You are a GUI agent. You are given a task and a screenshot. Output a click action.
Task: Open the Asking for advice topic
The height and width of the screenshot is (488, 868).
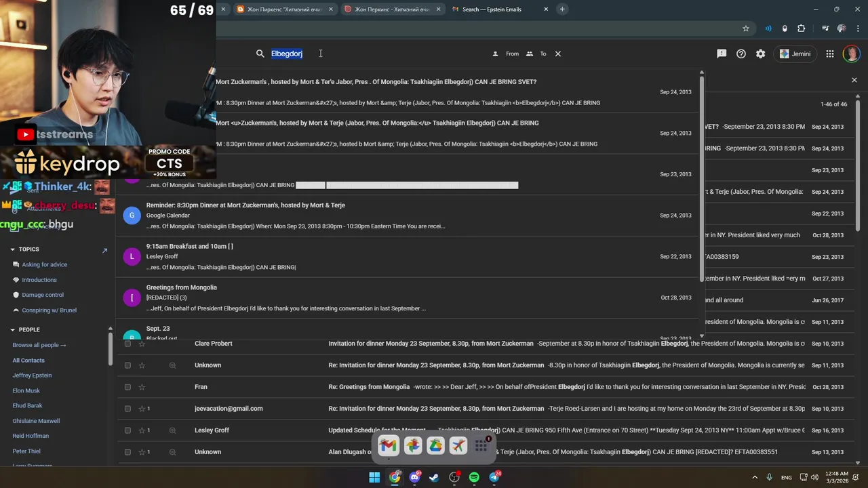click(x=44, y=265)
